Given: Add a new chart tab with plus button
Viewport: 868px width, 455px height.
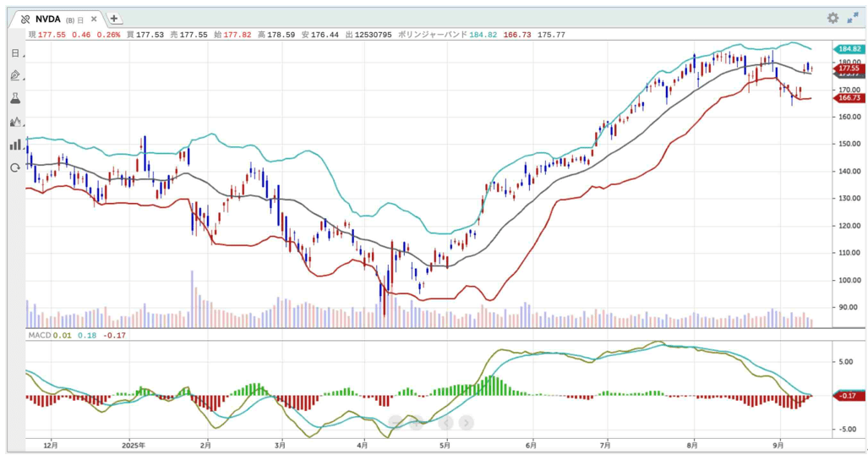Looking at the screenshot, I should pyautogui.click(x=114, y=19).
